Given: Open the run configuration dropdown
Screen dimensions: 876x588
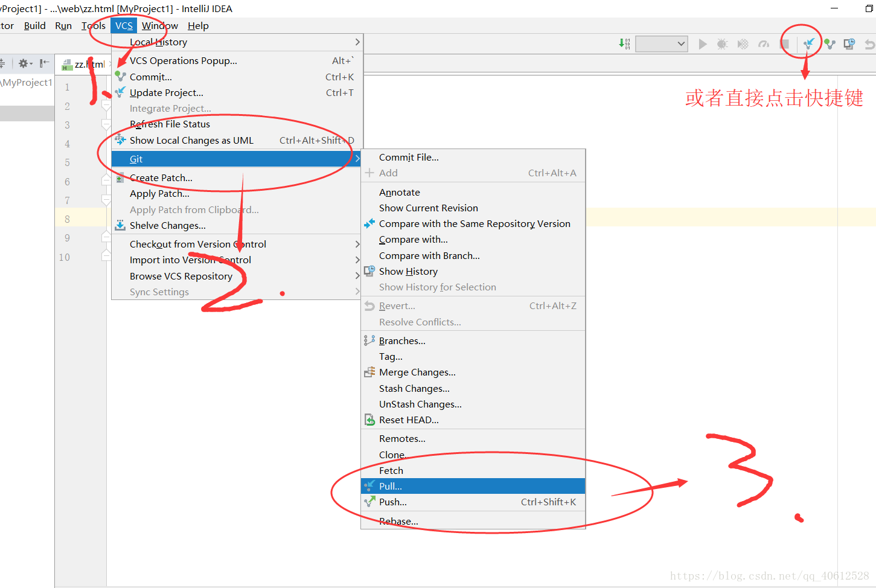Looking at the screenshot, I should click(662, 43).
